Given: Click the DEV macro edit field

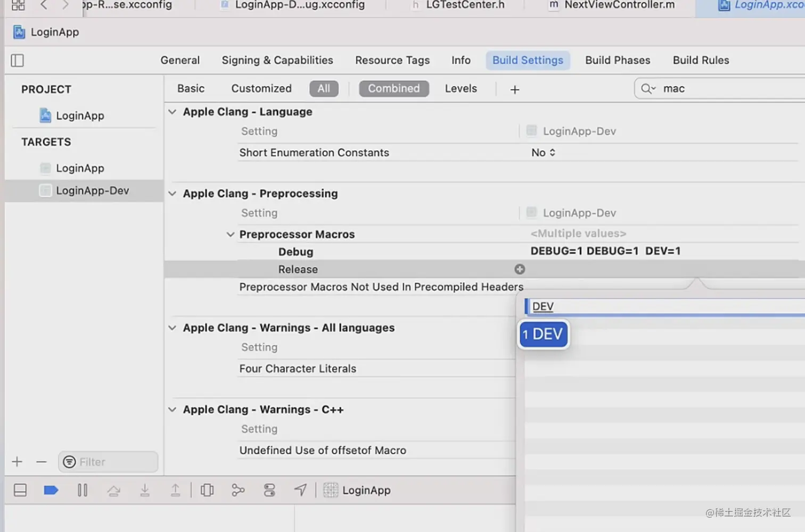Looking at the screenshot, I should [x=664, y=306].
